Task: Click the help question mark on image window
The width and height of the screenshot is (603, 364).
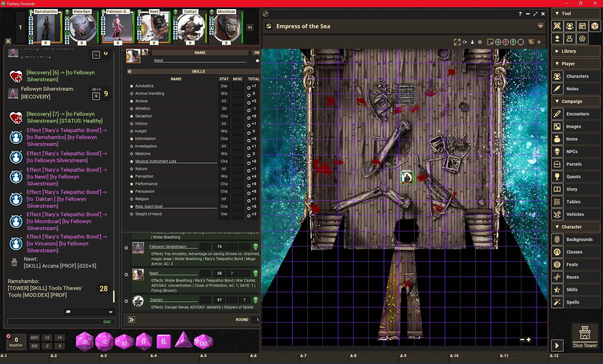Action: (520, 14)
